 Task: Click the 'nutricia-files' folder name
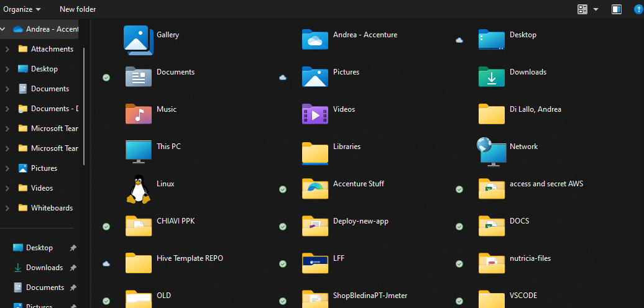point(530,258)
